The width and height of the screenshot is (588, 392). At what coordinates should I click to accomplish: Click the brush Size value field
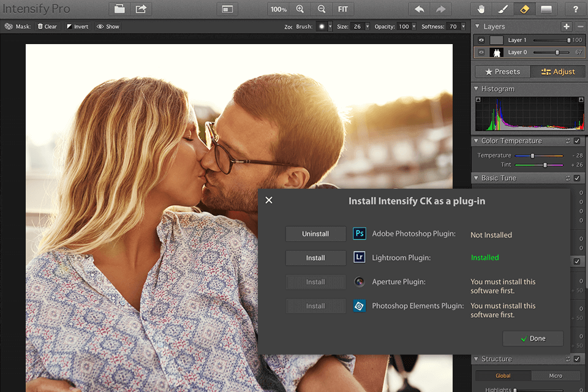(357, 26)
